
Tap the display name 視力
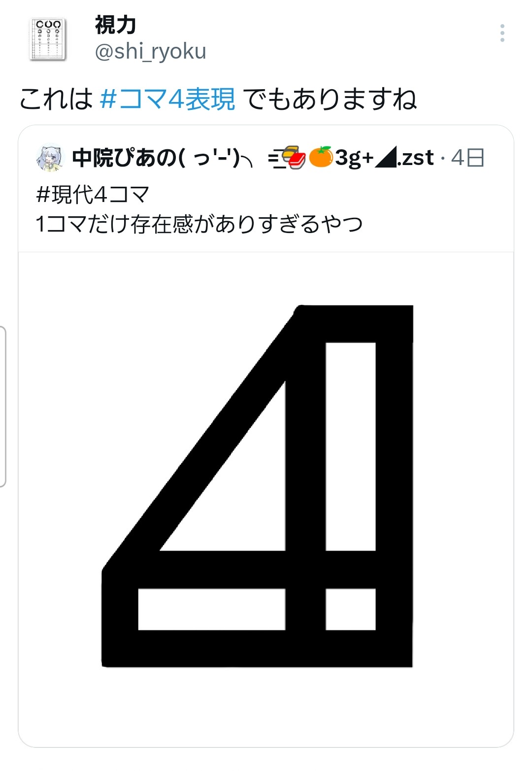(x=116, y=25)
